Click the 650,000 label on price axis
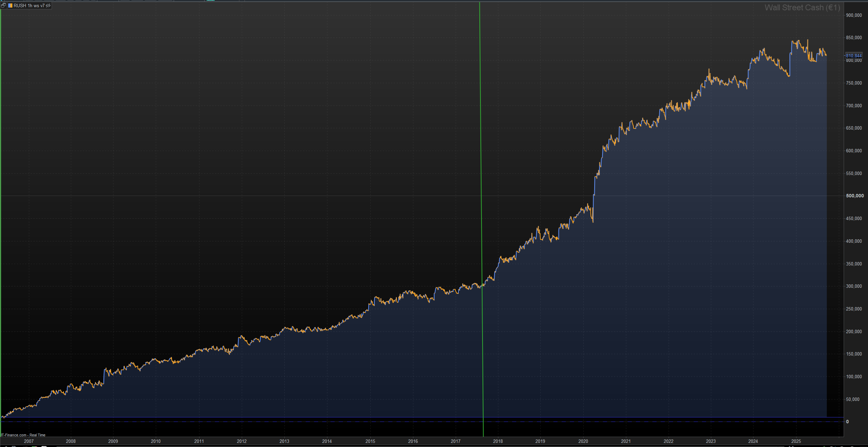This screenshot has height=447, width=868. pyautogui.click(x=854, y=128)
